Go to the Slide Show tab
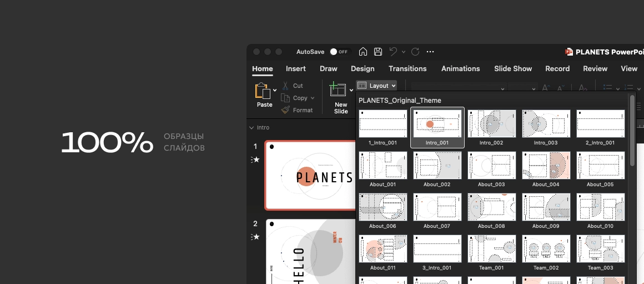This screenshot has height=284, width=644. pos(513,69)
